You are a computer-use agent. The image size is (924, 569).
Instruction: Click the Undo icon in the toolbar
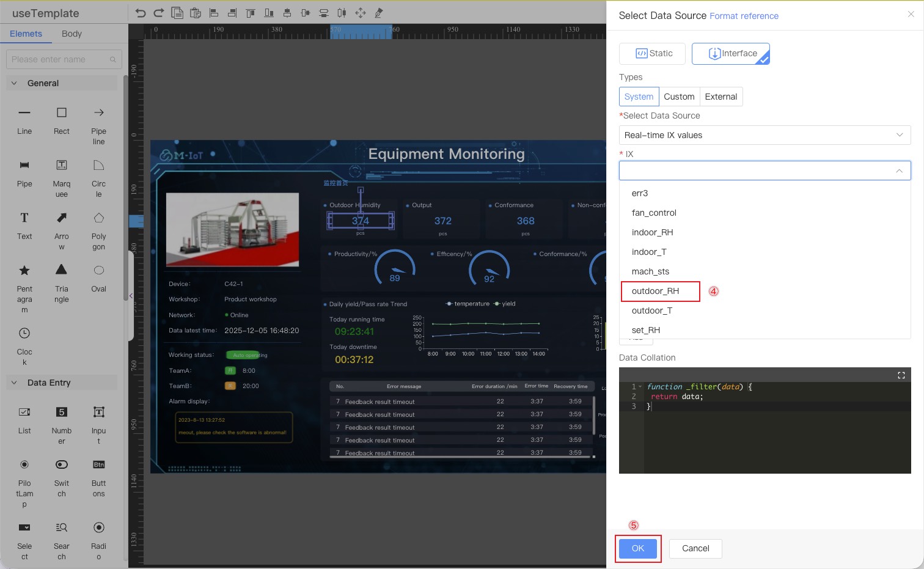(141, 12)
